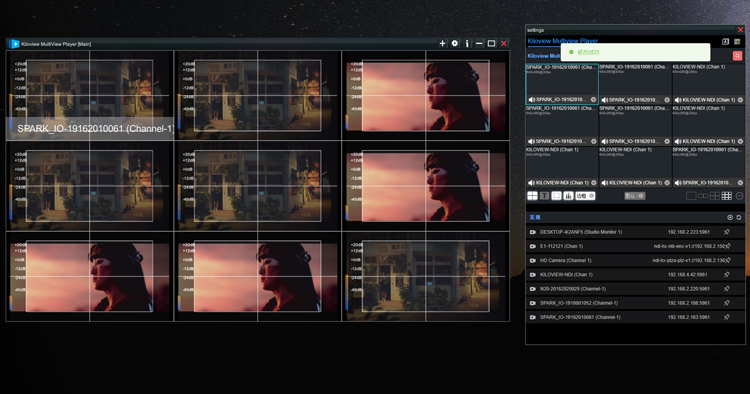Open the 边框 border options dropdown
The width and height of the screenshot is (750, 394).
coord(585,196)
